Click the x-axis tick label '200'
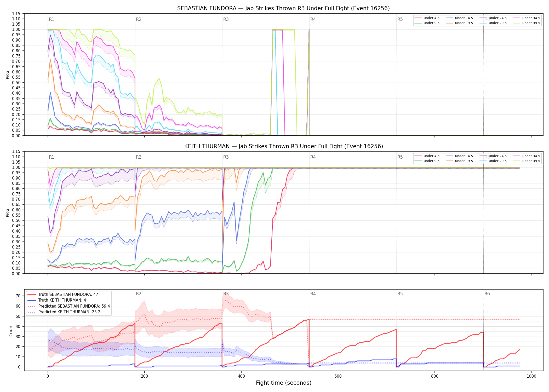Viewport: 549px width, 392px height. [x=144, y=376]
